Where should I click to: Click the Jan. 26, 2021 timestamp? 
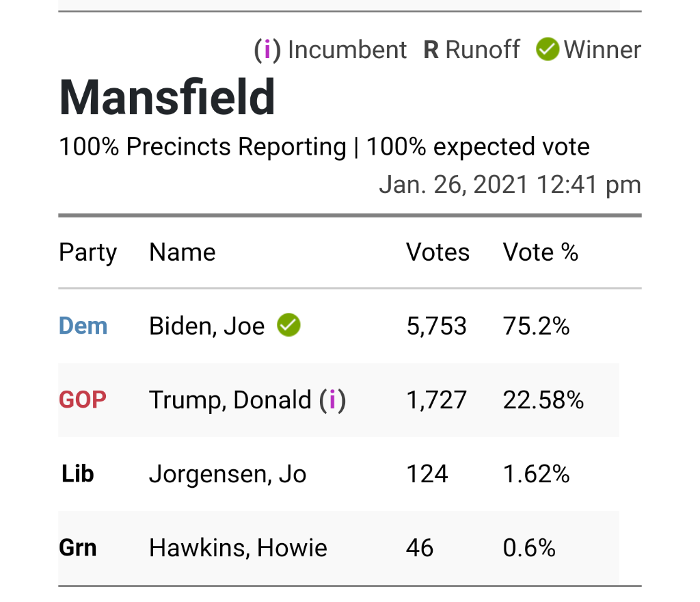click(510, 185)
